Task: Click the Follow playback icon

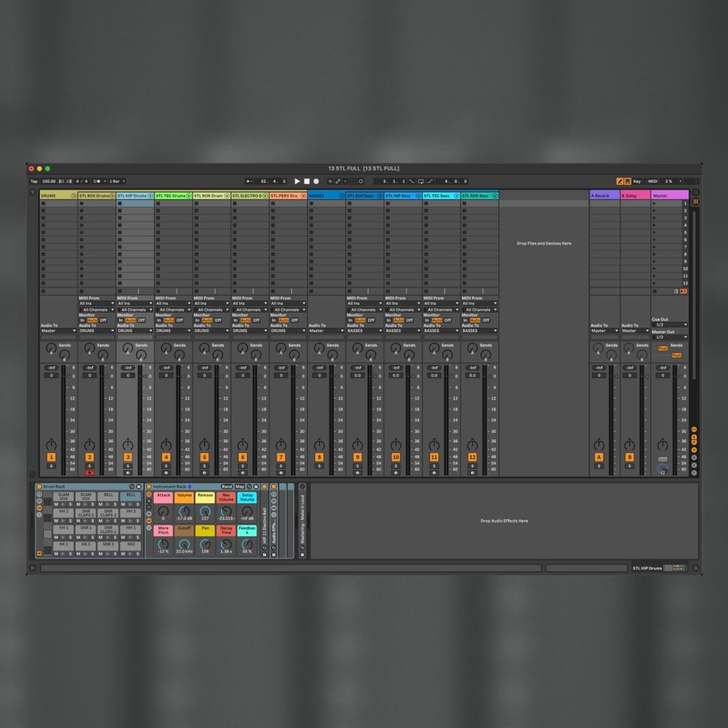Action: coord(249,181)
